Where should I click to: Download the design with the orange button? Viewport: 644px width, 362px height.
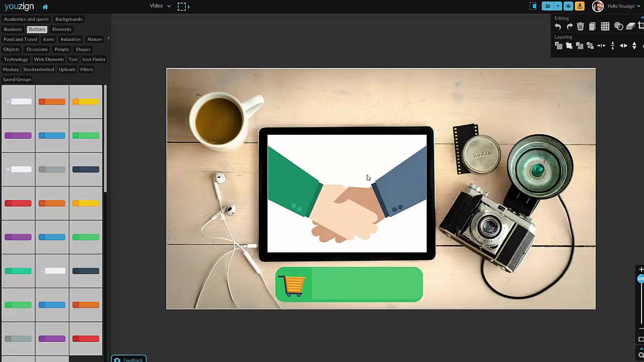[x=580, y=6]
